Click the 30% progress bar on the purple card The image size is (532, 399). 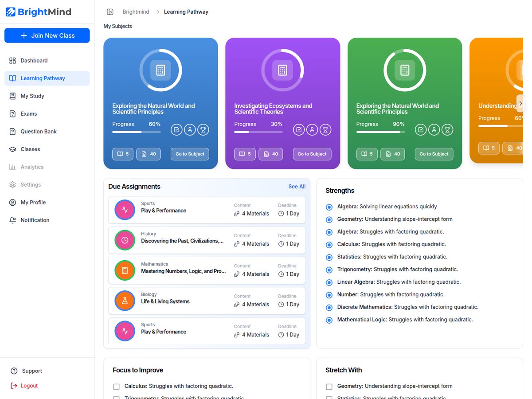point(258,132)
